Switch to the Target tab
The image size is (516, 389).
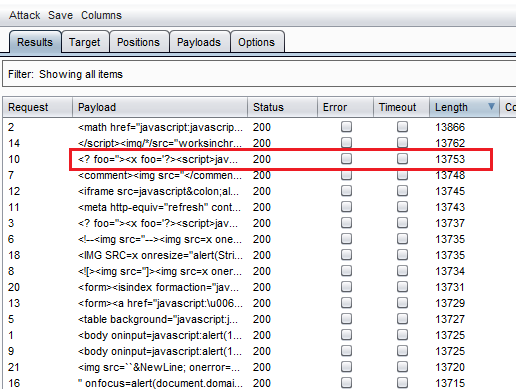[x=85, y=42]
